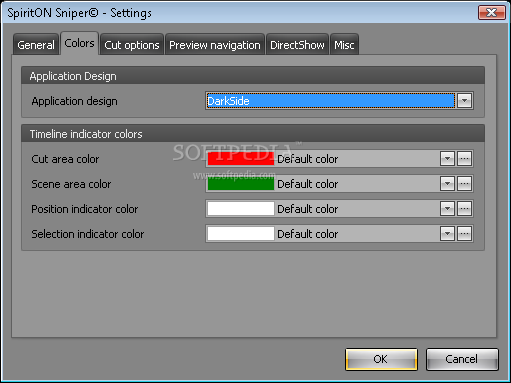The image size is (511, 383).
Task: Expand the Scene area color dropdown arrow
Action: pyautogui.click(x=447, y=184)
